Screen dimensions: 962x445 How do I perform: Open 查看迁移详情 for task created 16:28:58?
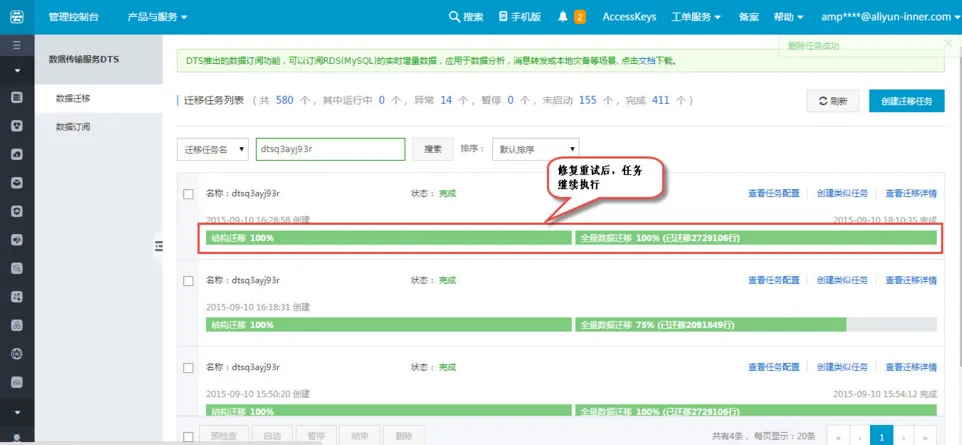click(911, 193)
